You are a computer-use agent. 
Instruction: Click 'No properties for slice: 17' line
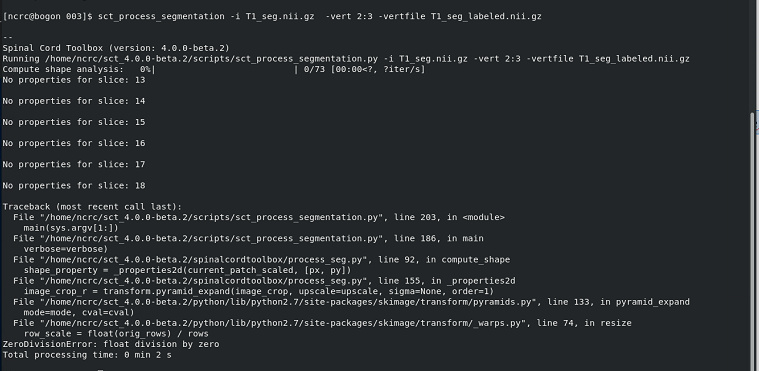[x=74, y=165]
